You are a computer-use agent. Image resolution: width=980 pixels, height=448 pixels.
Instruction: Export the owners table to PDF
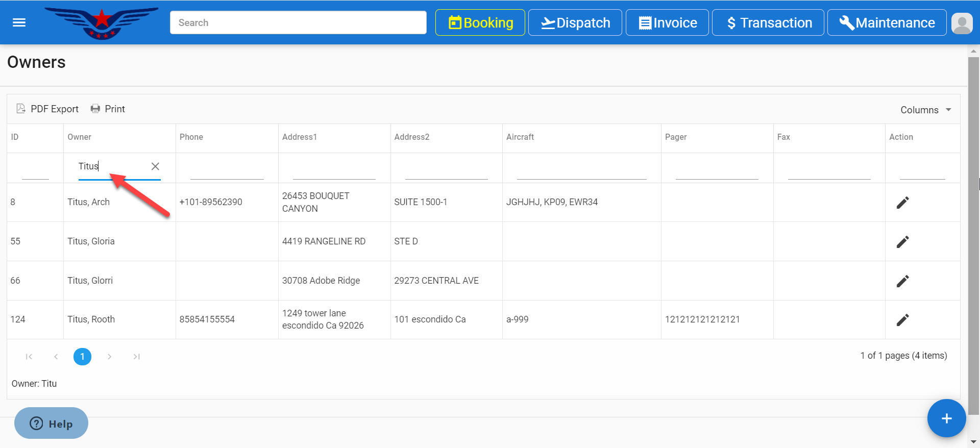47,109
